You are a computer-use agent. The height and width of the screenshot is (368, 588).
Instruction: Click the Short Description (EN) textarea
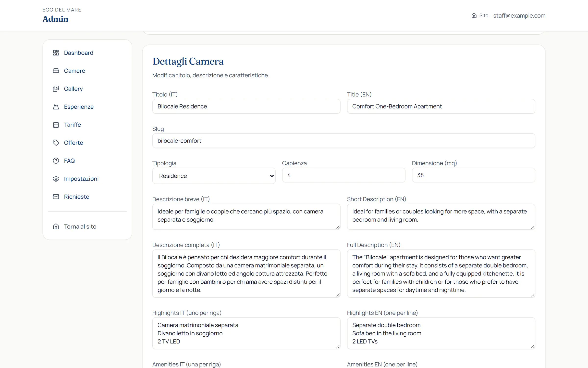441,217
